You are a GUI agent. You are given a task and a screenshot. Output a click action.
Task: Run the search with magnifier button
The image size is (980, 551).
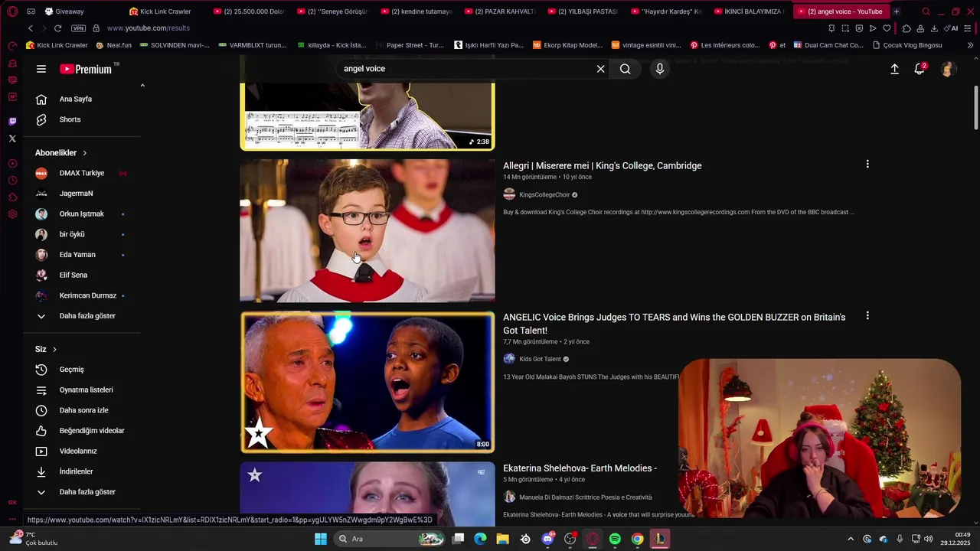coord(626,69)
